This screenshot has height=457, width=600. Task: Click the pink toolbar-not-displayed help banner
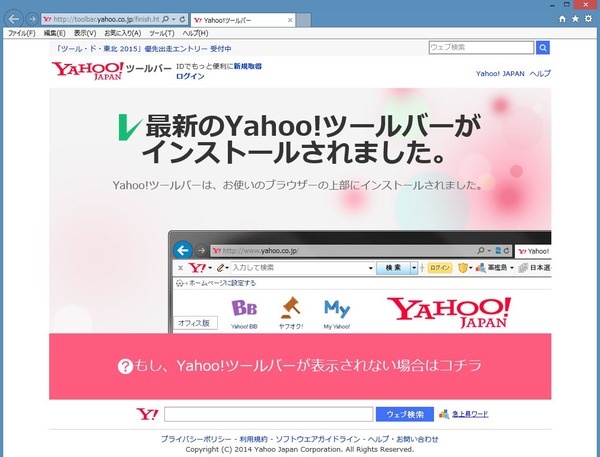tap(300, 365)
